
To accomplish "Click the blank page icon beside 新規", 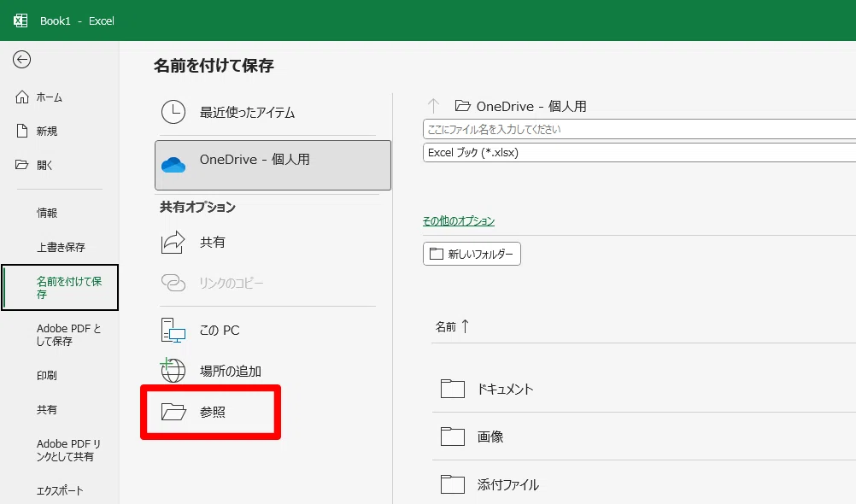I will click(x=22, y=131).
